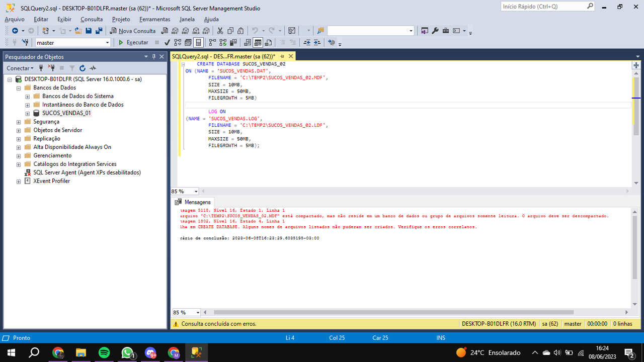This screenshot has width=644, height=362.
Task: Click the XMLA query icon
Action: [x=196, y=31]
